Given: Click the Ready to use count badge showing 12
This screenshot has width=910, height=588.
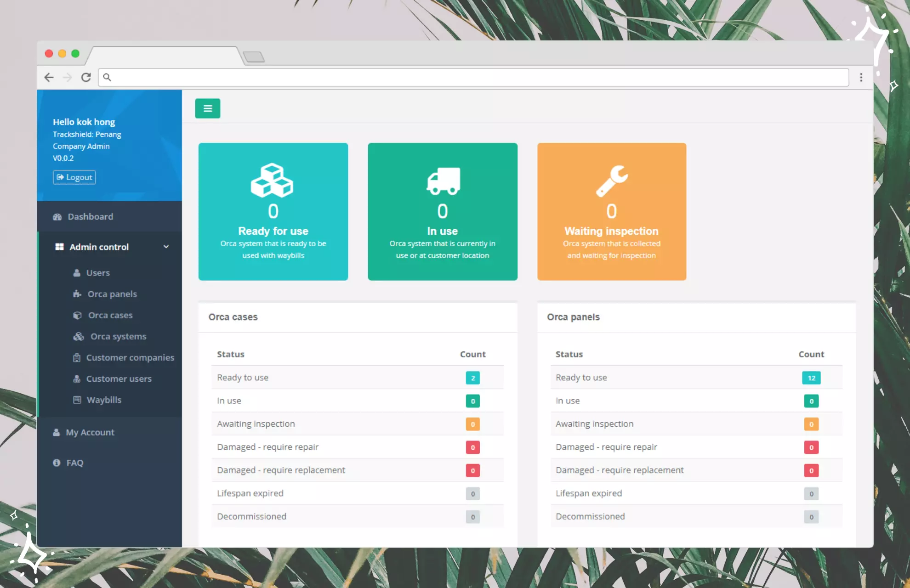Looking at the screenshot, I should pos(811,378).
